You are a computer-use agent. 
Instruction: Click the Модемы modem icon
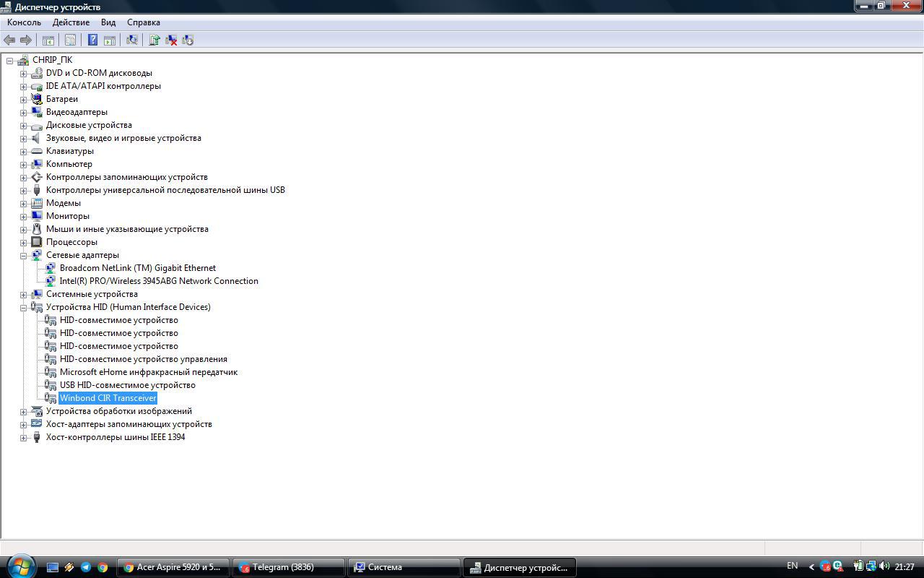click(37, 203)
